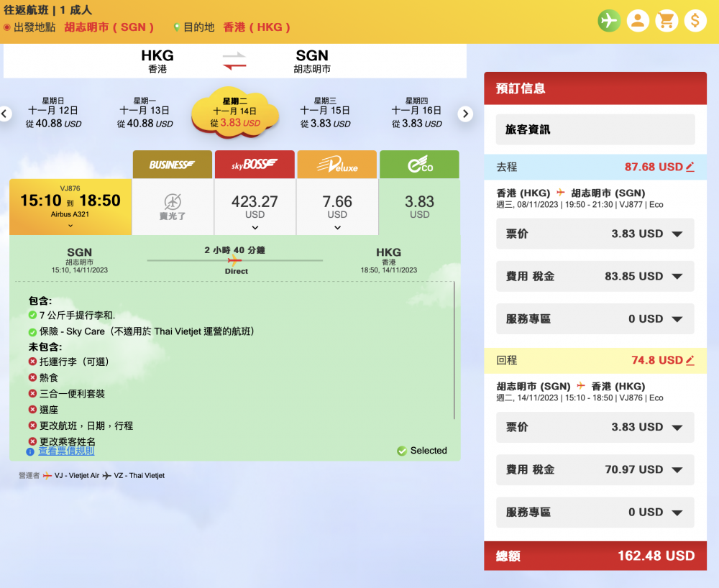Screen dimensions: 719x588
Task: Click the red X next to 選座
Action: click(32, 410)
